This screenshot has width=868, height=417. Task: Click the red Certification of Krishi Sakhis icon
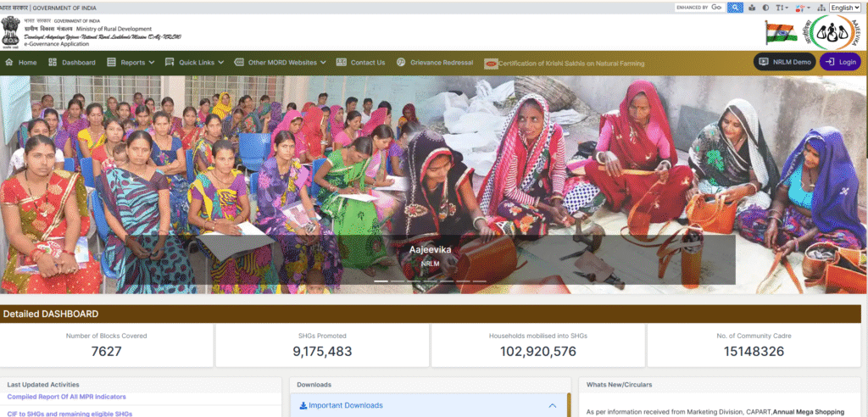(x=491, y=64)
